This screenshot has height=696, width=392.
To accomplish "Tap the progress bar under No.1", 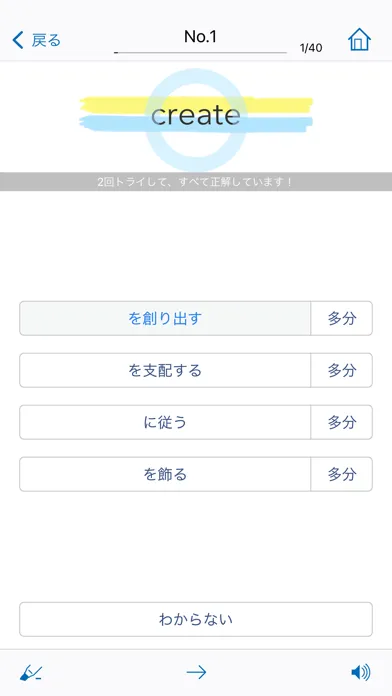I will click(x=200, y=52).
